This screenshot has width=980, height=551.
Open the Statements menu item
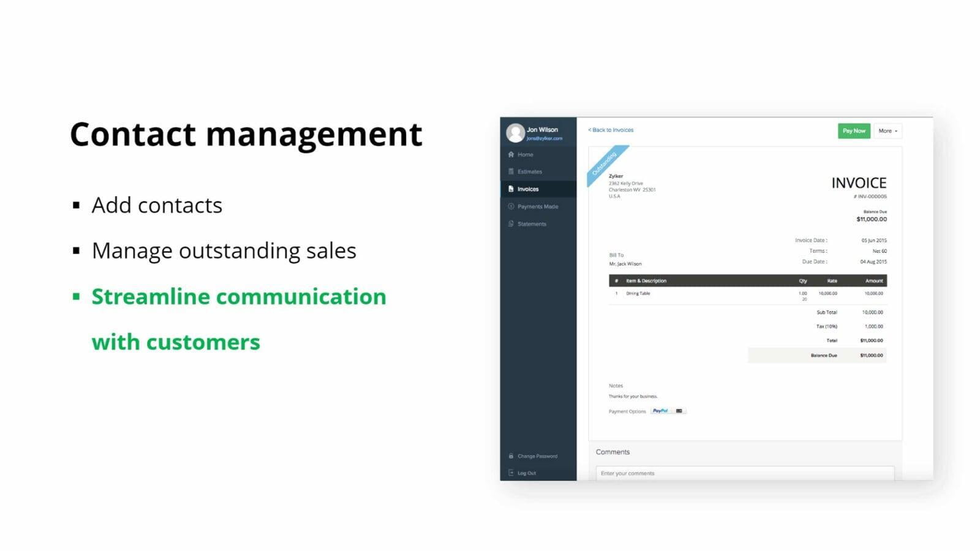pos(538,223)
